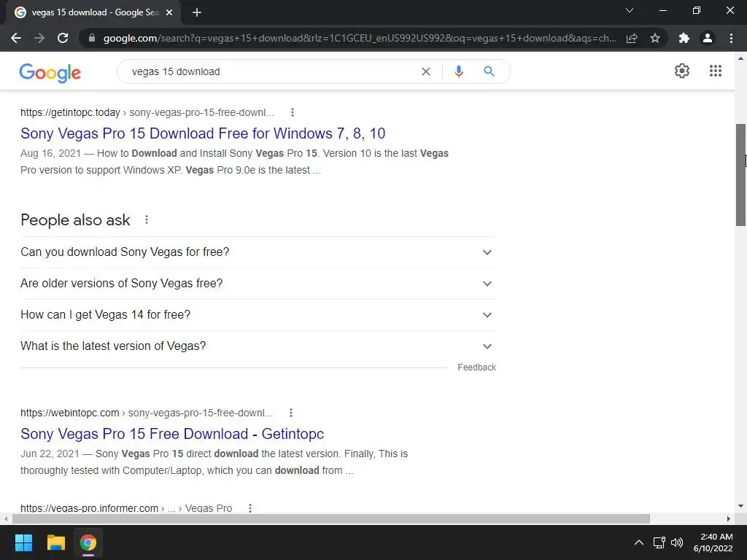Expand 'How can I get Vegas 14 for free?'

(x=258, y=315)
